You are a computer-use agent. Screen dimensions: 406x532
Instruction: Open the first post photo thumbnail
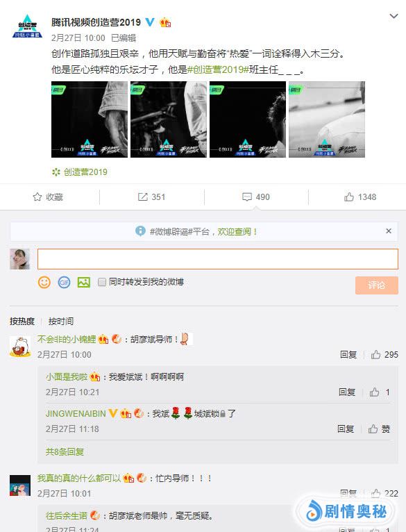coord(90,119)
